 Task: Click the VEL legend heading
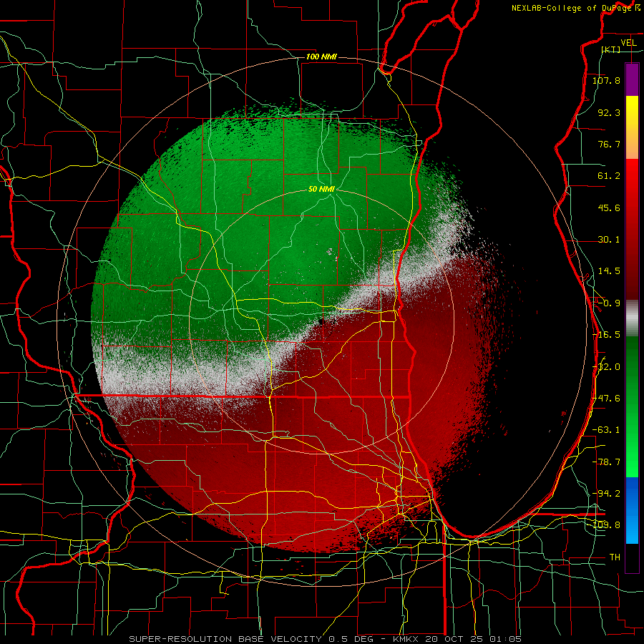(628, 43)
